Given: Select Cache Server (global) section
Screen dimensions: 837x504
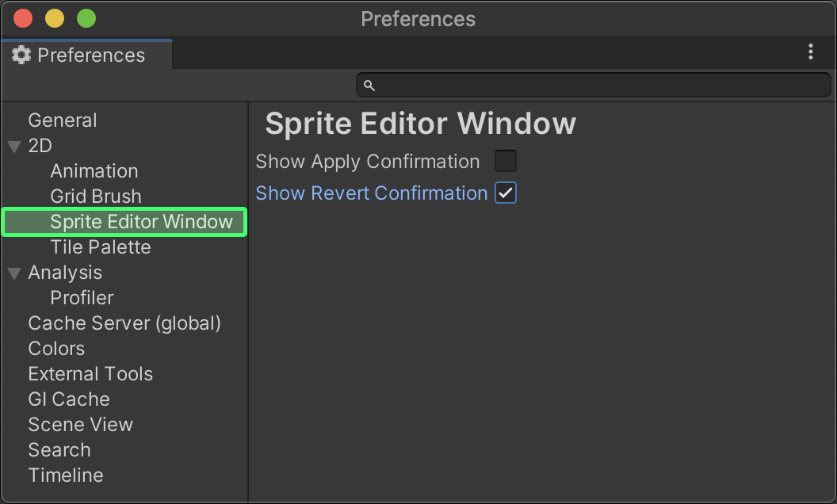Looking at the screenshot, I should (x=124, y=323).
